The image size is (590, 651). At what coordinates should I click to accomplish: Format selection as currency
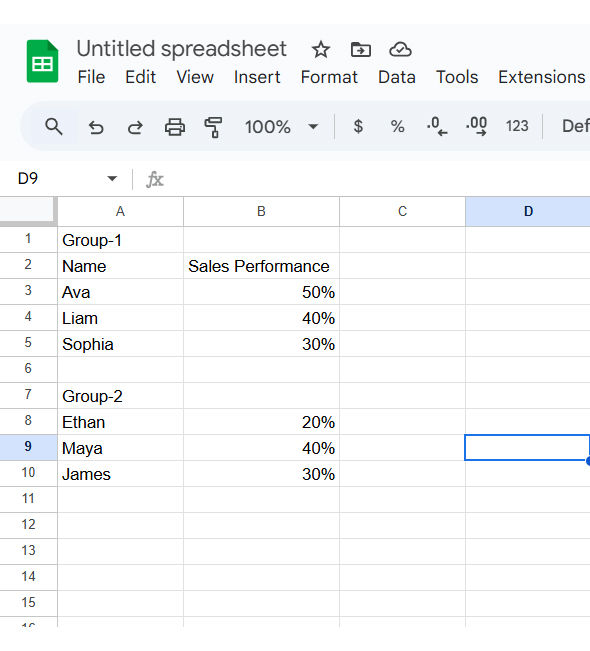[358, 126]
